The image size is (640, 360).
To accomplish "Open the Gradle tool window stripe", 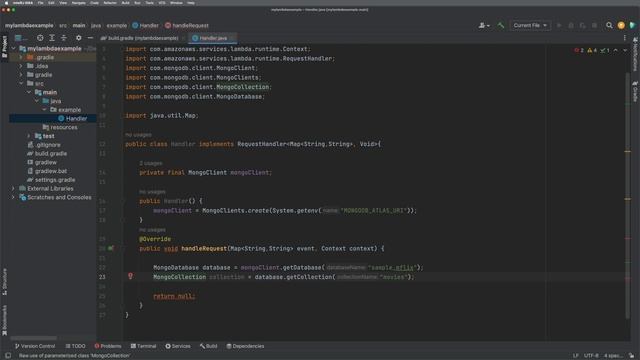I will tap(635, 91).
